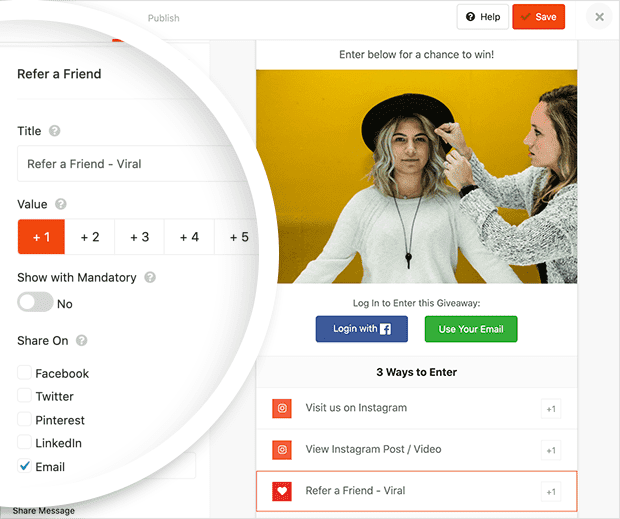
Task: Click the '3 Ways to Enter' heading
Action: (x=416, y=372)
